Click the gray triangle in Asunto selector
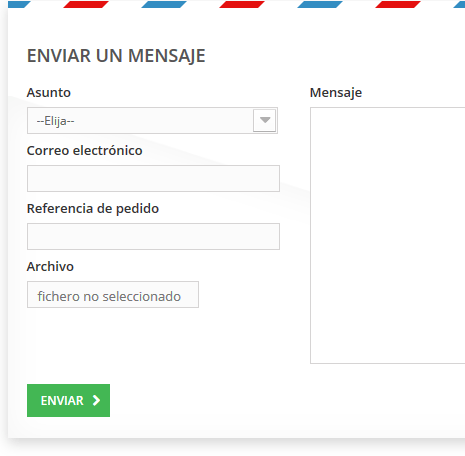The height and width of the screenshot is (456, 465). (x=265, y=120)
